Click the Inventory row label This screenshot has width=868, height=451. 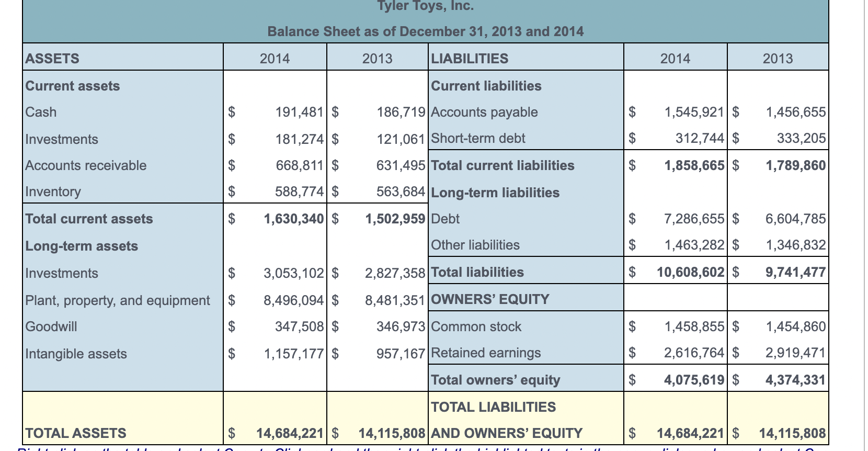[x=53, y=192]
